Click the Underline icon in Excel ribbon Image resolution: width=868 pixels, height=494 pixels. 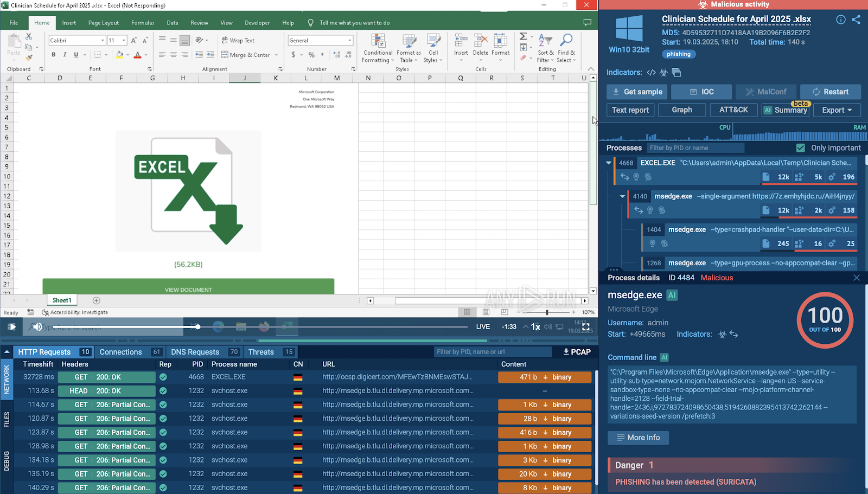[76, 55]
